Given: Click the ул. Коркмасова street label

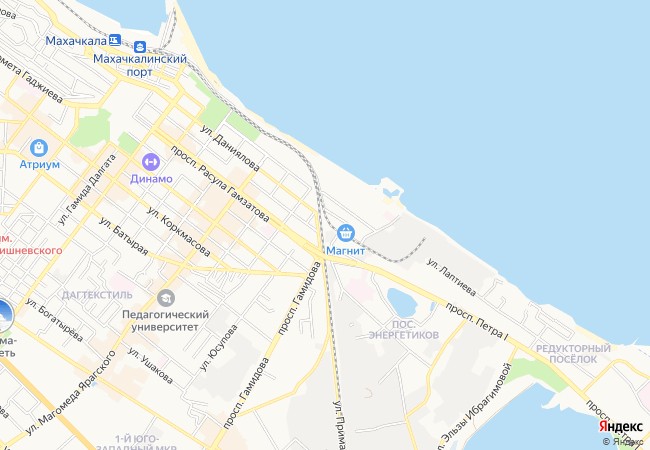Looking at the screenshot, I should [x=179, y=231].
